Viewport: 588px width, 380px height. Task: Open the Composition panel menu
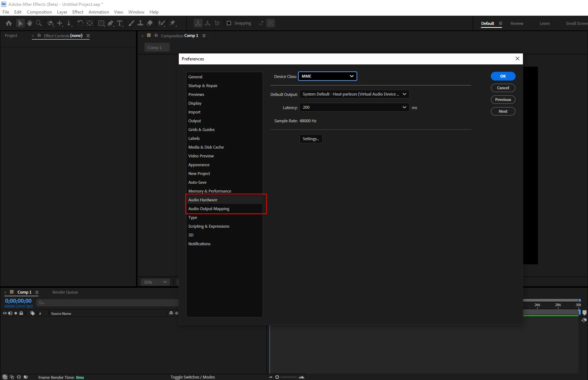[204, 36]
